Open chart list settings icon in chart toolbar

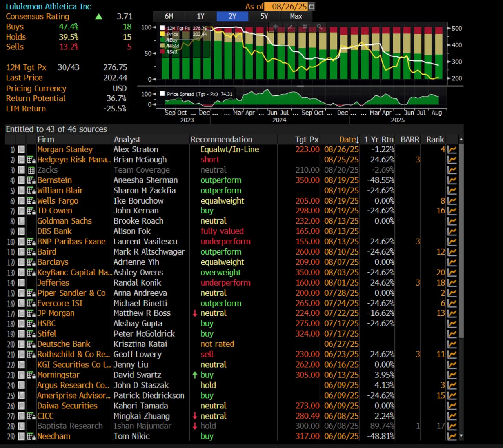point(305,27)
